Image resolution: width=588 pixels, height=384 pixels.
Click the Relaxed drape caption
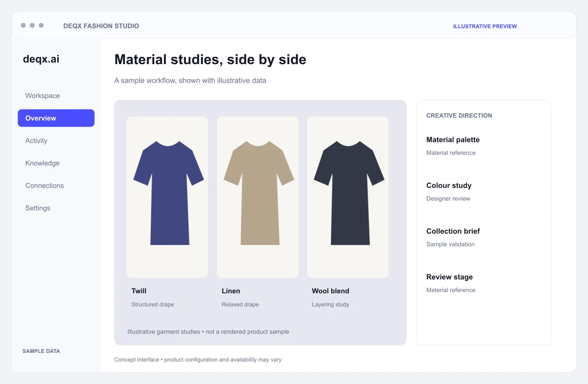(240, 304)
